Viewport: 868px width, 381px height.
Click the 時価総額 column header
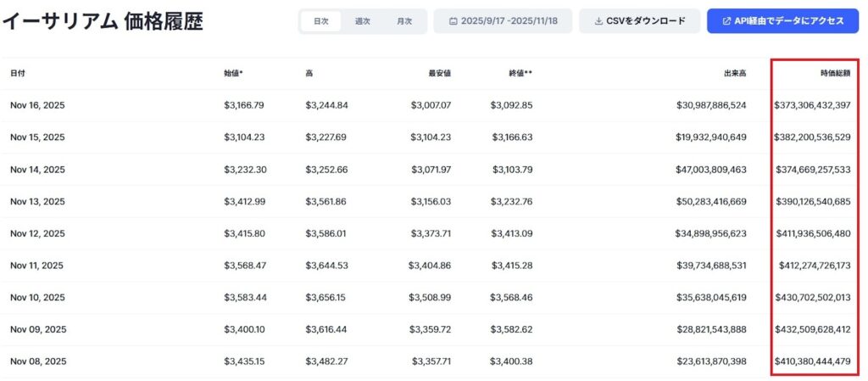(835, 73)
